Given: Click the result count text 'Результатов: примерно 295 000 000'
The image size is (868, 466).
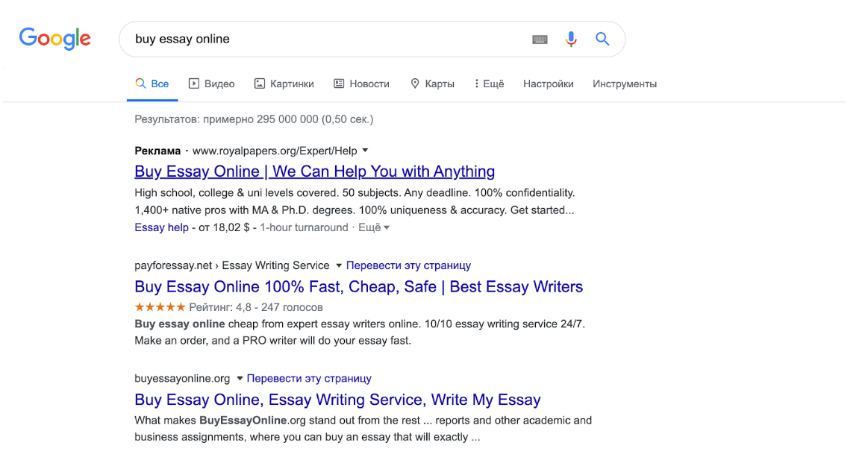Looking at the screenshot, I should pos(226,119).
